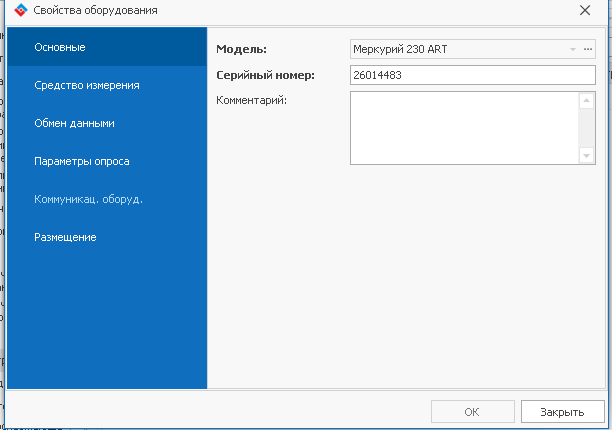
Task: Go to Параметры опроса section
Action: tap(107, 161)
